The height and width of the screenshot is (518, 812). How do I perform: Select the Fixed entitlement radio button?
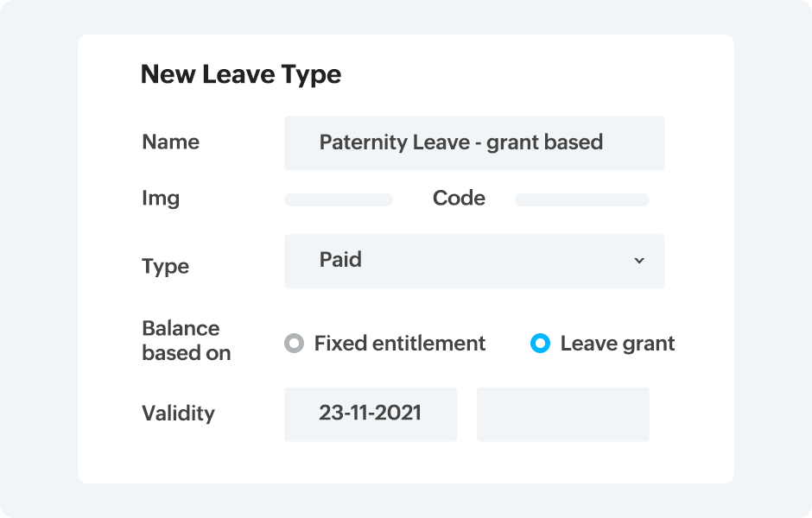point(295,344)
